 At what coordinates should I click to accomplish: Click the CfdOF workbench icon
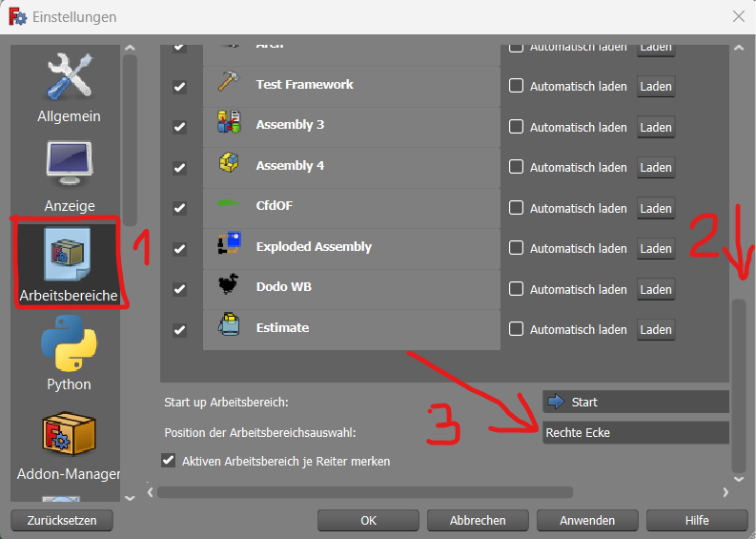(x=229, y=203)
